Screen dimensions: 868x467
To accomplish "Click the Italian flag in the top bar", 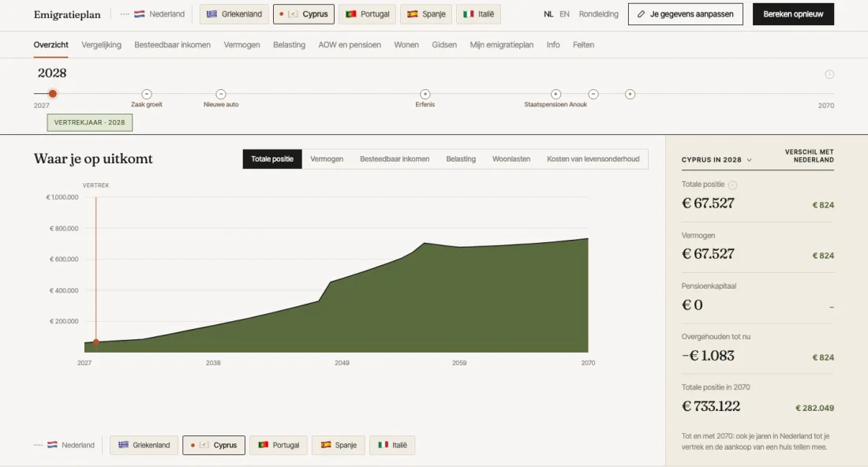I will pyautogui.click(x=468, y=14).
